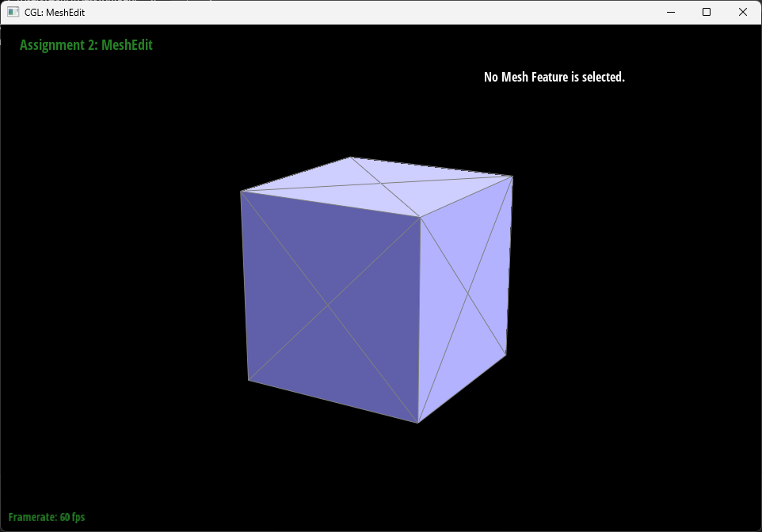Image resolution: width=762 pixels, height=532 pixels.
Task: Click the 'CGL: MeshEdit' window title text
Action: [x=55, y=12]
